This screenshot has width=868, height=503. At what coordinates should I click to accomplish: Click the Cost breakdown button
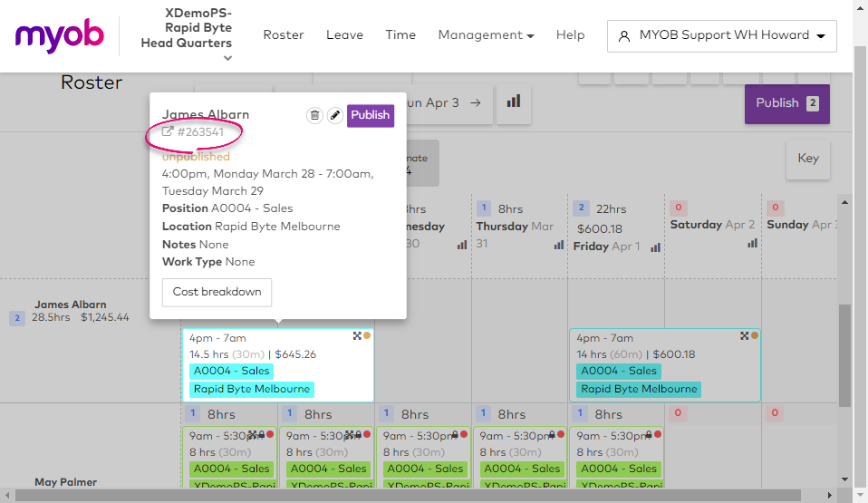(x=217, y=292)
